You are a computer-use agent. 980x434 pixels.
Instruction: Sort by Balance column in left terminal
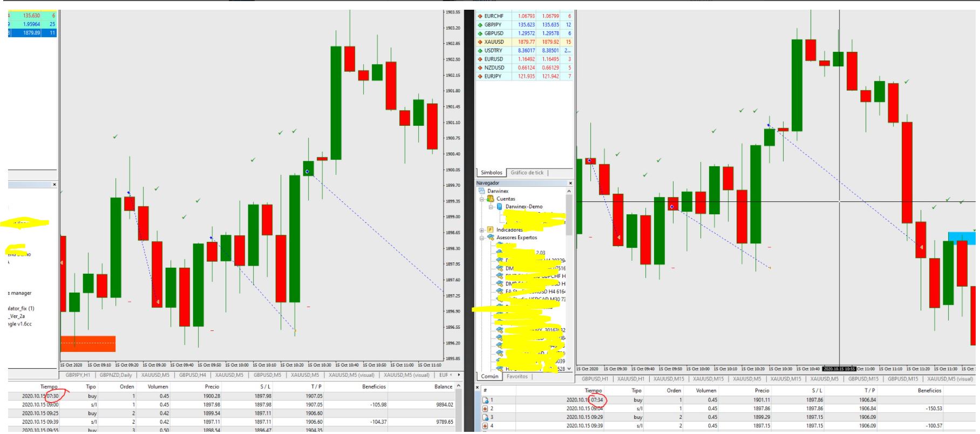click(x=444, y=386)
